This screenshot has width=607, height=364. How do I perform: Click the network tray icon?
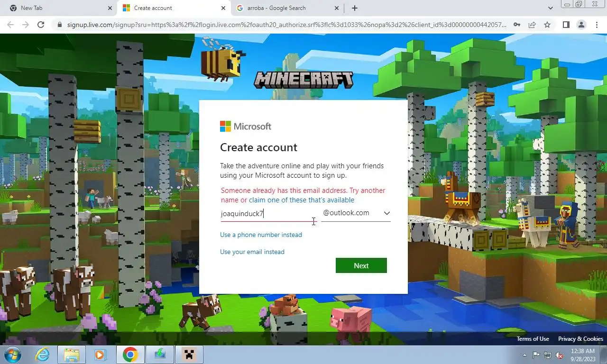[x=548, y=355]
